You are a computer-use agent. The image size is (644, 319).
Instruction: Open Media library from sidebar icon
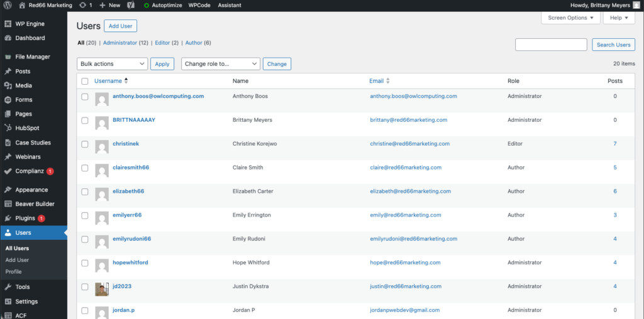8,85
